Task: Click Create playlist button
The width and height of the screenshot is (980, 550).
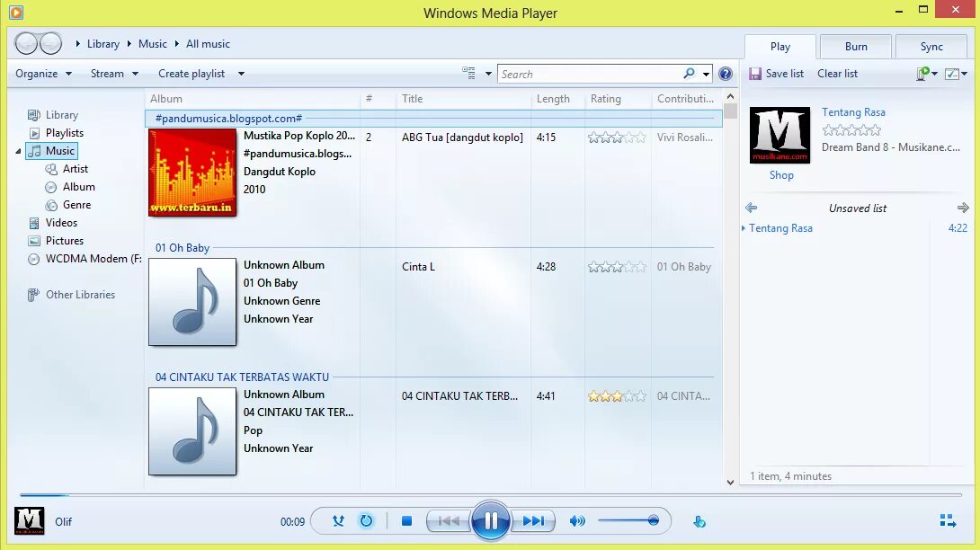Action: point(192,73)
